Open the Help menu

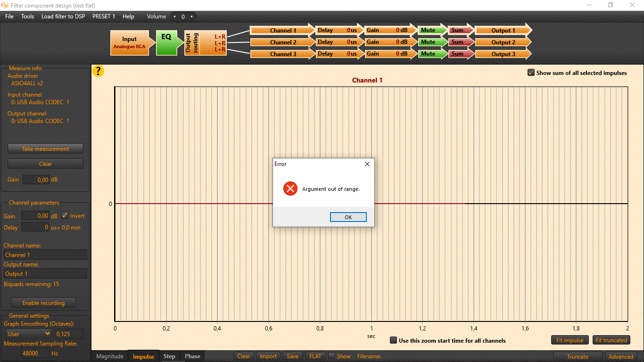pos(128,16)
